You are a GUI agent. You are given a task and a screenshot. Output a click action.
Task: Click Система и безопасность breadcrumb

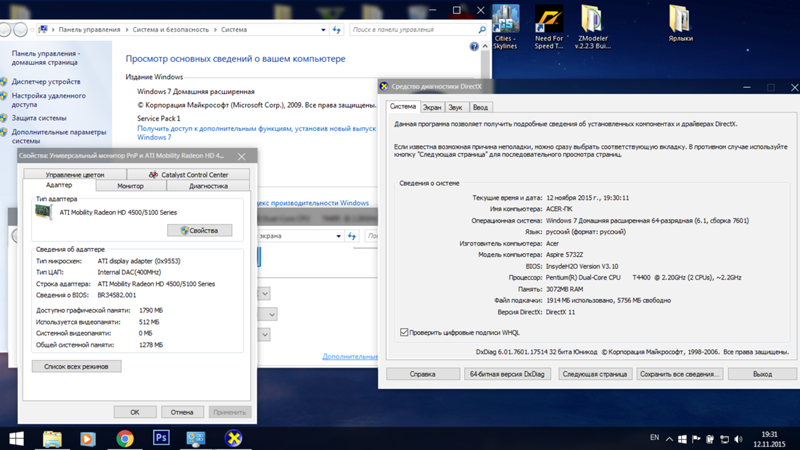tap(170, 30)
